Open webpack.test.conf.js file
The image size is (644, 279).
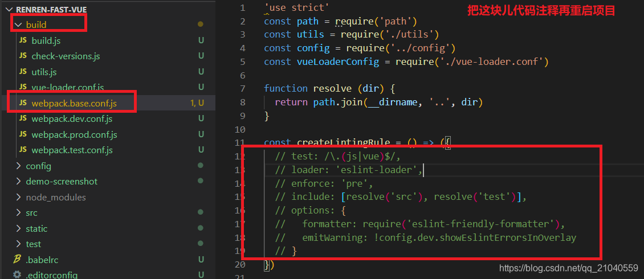[72, 150]
